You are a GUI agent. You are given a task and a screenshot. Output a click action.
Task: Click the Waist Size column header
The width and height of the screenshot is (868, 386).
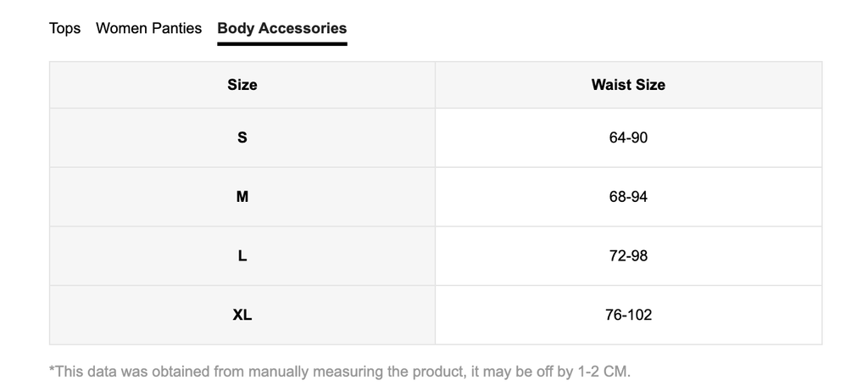628,85
